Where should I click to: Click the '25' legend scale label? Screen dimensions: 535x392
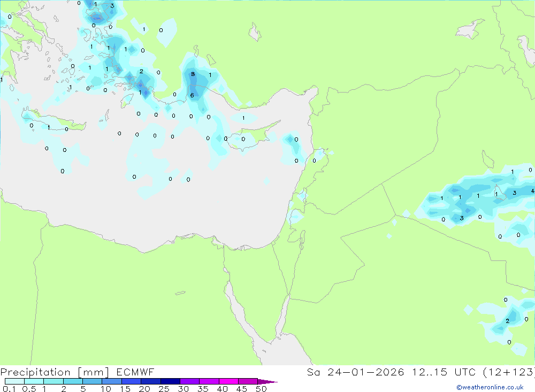pos(164,389)
